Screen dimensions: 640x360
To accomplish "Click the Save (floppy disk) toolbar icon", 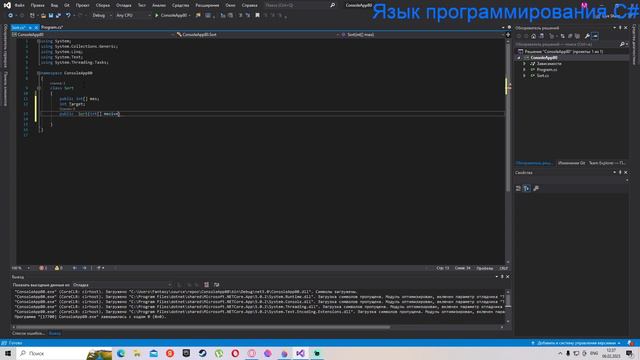I will pos(51,15).
